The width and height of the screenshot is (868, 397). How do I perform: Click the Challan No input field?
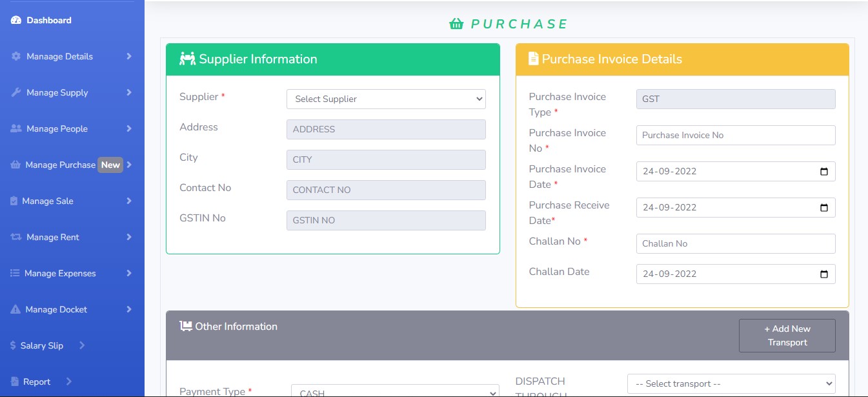coord(735,244)
